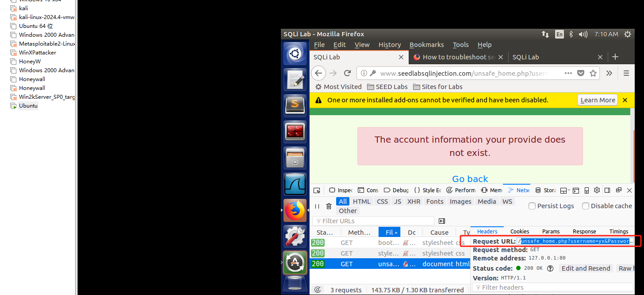Toggle the split console icon
The image size is (644, 295).
pos(576,190)
